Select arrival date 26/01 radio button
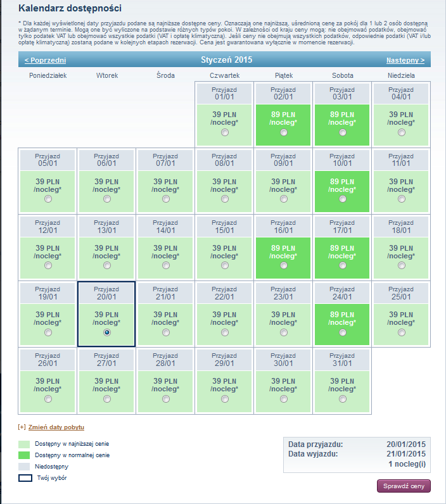This screenshot has height=504, width=446. pyautogui.click(x=48, y=399)
